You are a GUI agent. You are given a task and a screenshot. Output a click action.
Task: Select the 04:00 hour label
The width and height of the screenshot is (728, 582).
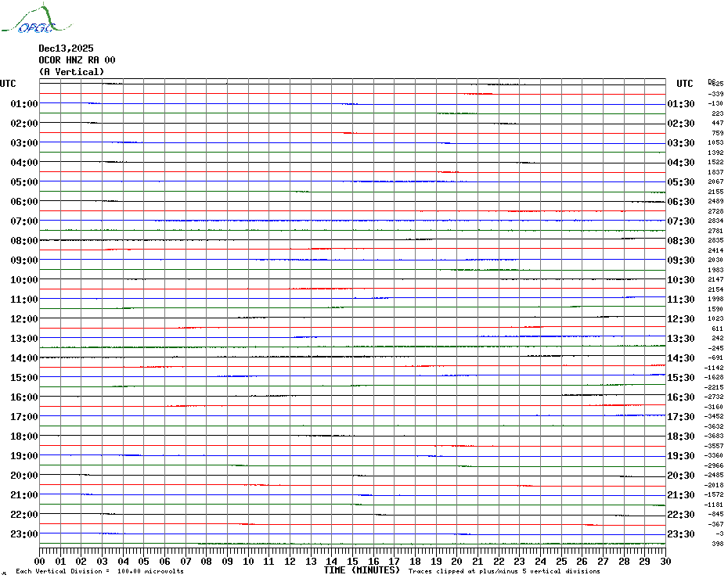click(24, 163)
